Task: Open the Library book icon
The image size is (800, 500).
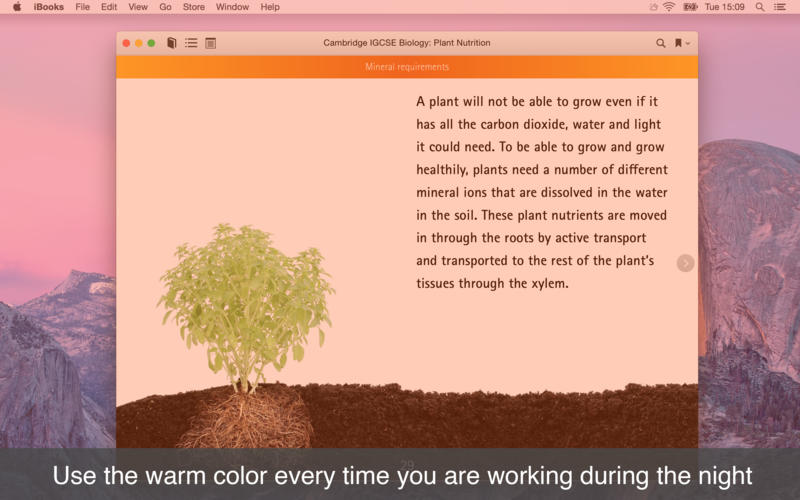Action: pos(171,43)
